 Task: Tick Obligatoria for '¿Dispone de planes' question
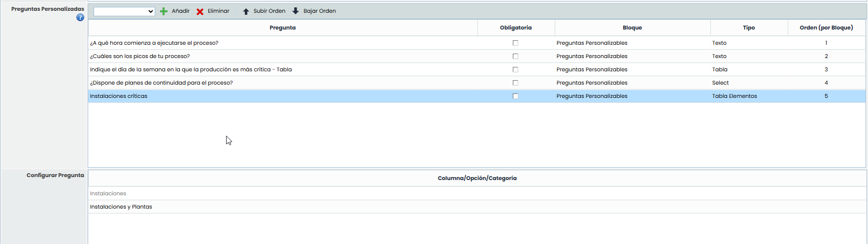[515, 83]
